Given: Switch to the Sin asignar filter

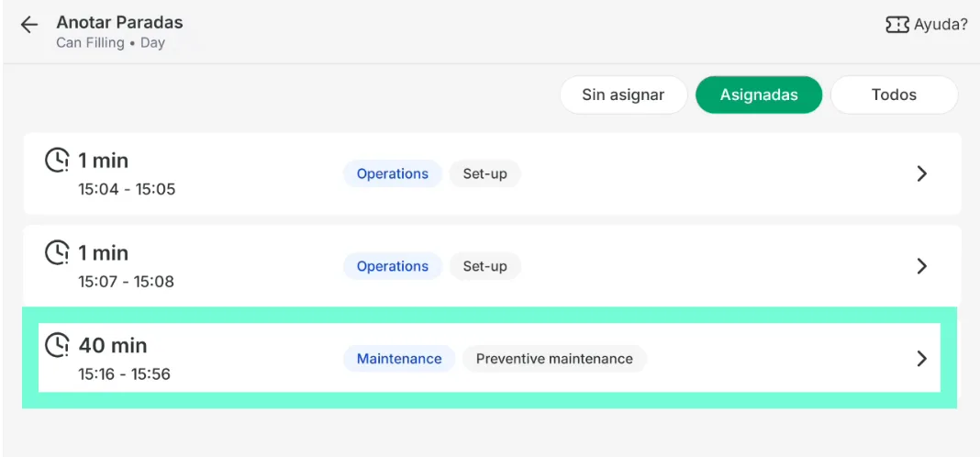Looking at the screenshot, I should coord(623,95).
